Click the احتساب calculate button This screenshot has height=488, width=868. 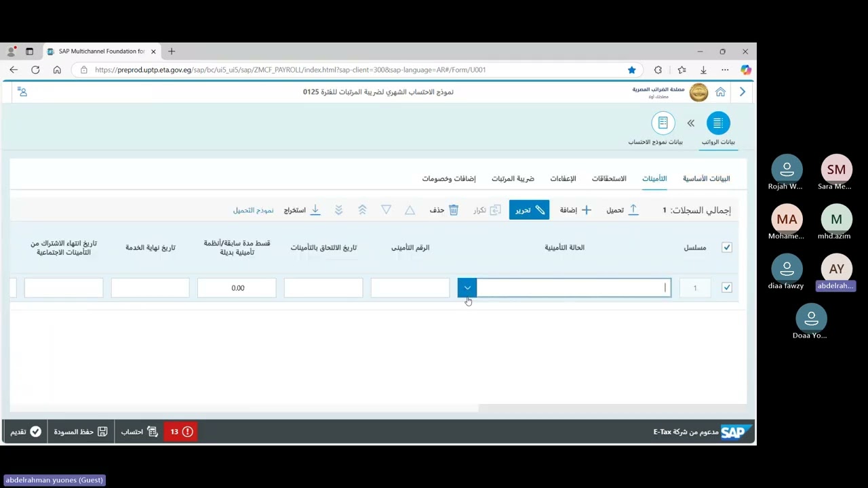(139, 432)
